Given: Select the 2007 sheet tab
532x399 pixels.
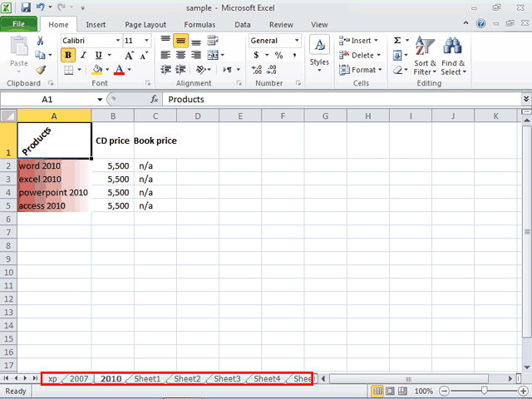Looking at the screenshot, I should point(79,379).
